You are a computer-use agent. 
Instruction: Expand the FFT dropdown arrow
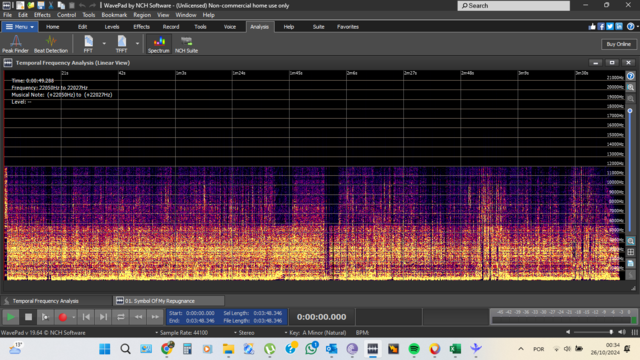point(104,43)
